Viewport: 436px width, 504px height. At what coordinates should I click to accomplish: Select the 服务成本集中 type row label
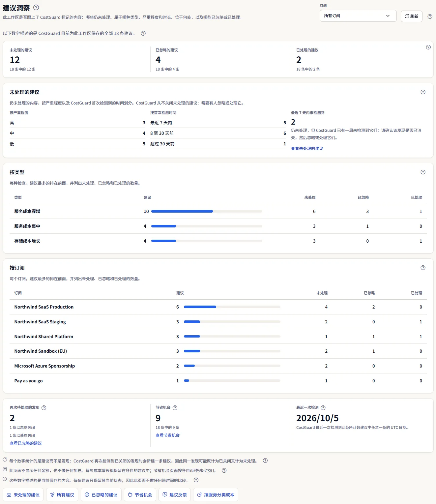[27, 226]
